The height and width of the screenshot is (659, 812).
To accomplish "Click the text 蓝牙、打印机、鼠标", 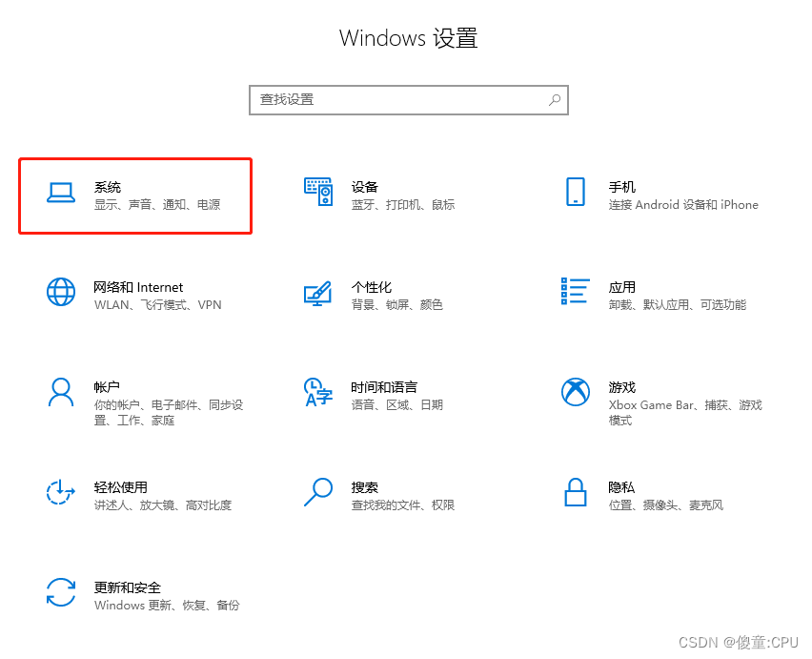I will [x=403, y=205].
